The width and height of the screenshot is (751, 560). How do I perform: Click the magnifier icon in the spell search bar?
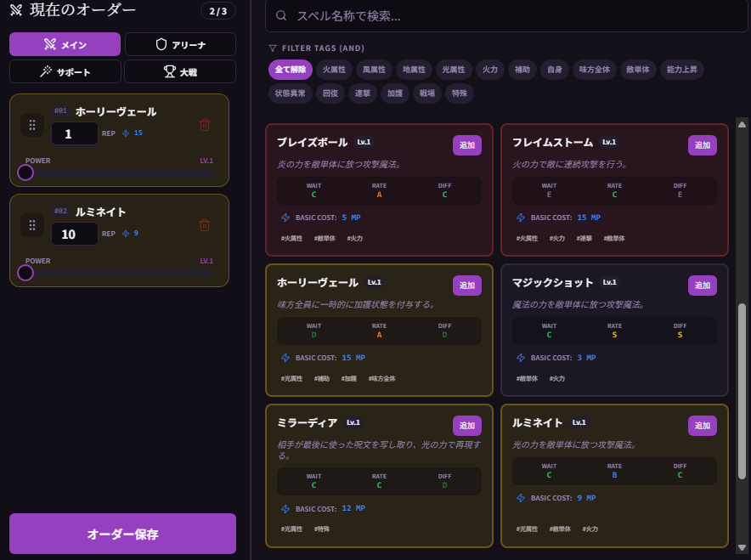point(280,16)
